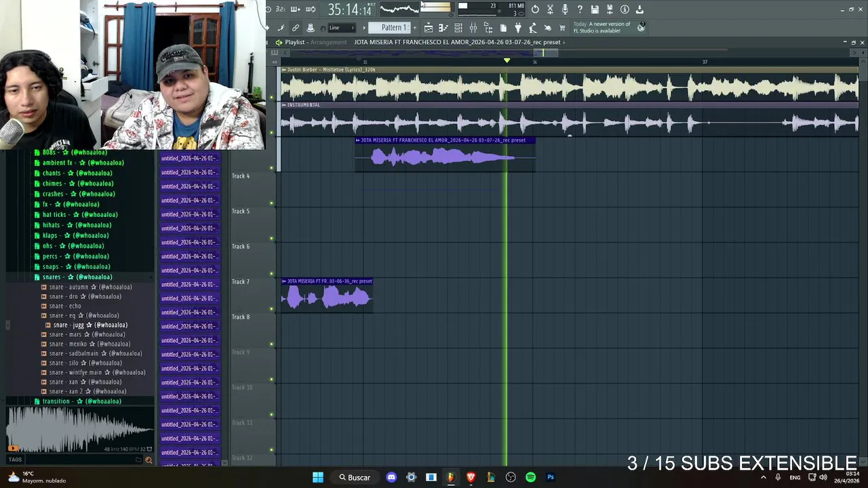868x488 pixels.
Task: Click the Buscar taskbar search box
Action: point(355,477)
